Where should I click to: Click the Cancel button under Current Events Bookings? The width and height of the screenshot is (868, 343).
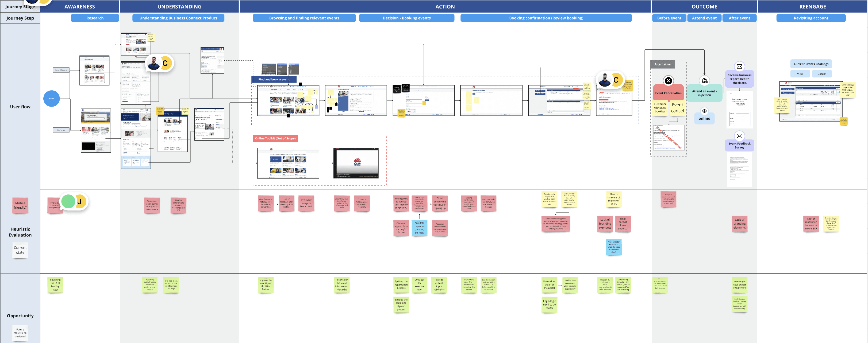pyautogui.click(x=822, y=74)
